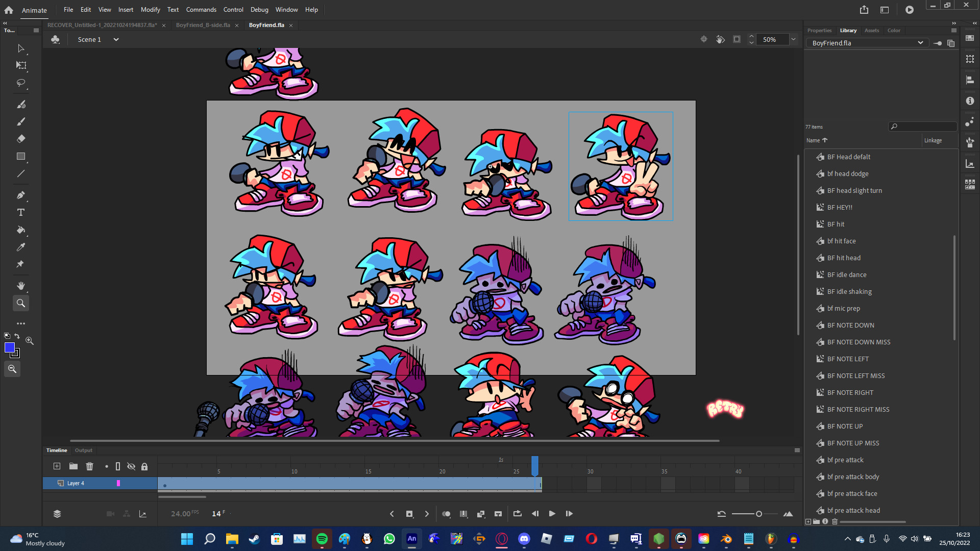Select the Paint Bucket tool
The image size is (980, 551).
[21, 230]
